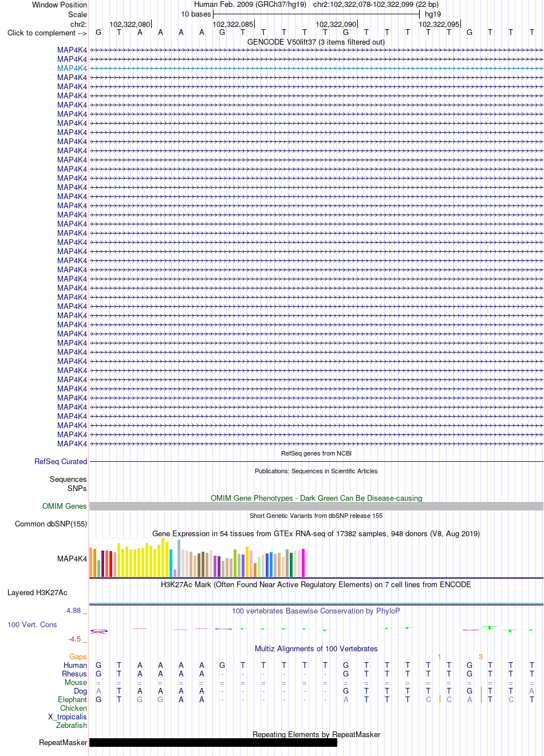The image size is (544, 756).
Task: Click position marker 102,322,085 on ruler
Action: pos(232,24)
